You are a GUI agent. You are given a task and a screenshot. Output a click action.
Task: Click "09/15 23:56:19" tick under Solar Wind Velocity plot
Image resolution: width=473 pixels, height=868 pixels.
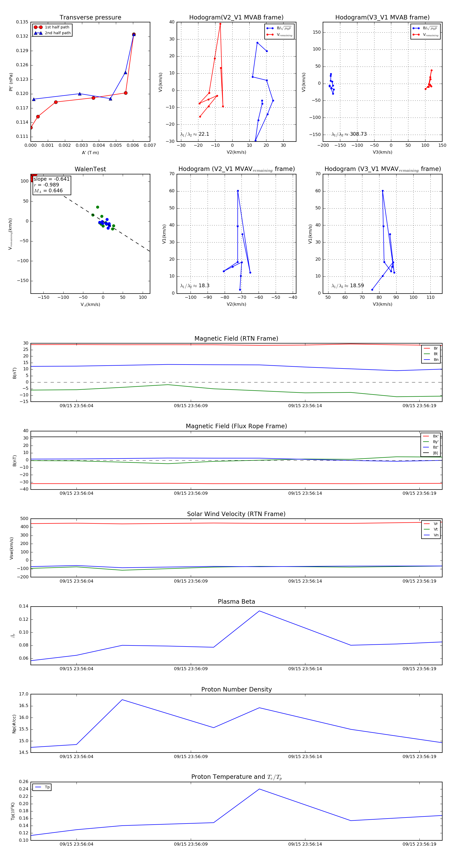(419, 581)
